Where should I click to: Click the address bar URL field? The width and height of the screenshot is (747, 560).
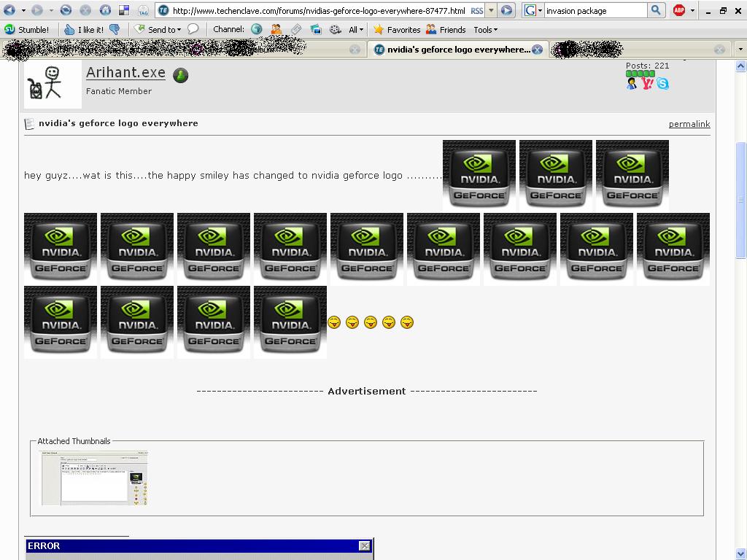click(318, 10)
